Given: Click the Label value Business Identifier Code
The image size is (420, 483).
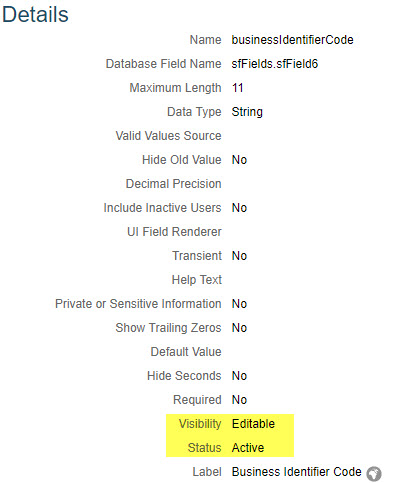Looking at the screenshot, I should 296,472.
